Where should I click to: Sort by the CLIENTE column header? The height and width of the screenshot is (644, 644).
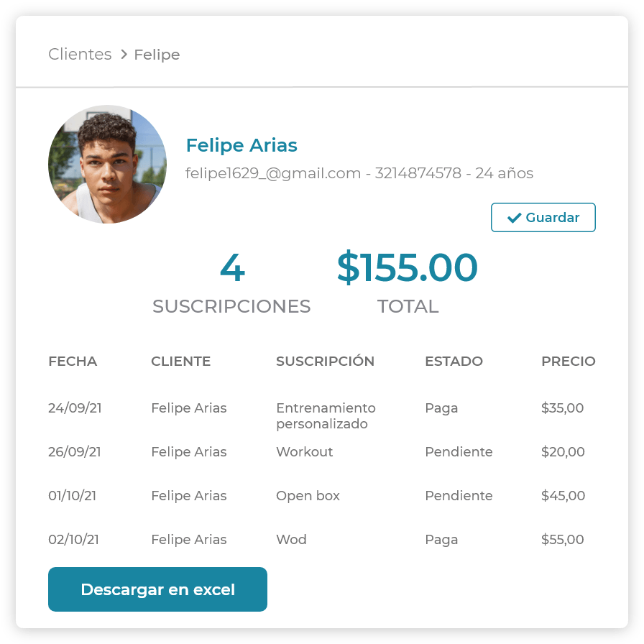point(180,362)
